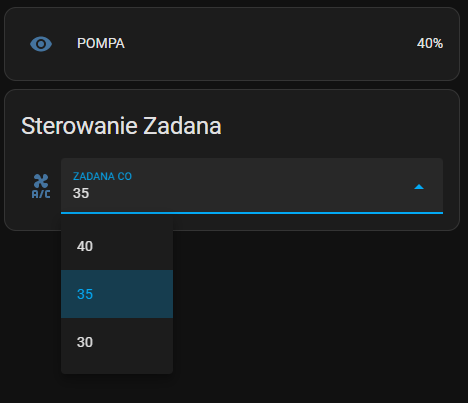Screen dimensions: 468x403
Task: Click the Sterowanie Zadana card heading
Action: (x=121, y=126)
